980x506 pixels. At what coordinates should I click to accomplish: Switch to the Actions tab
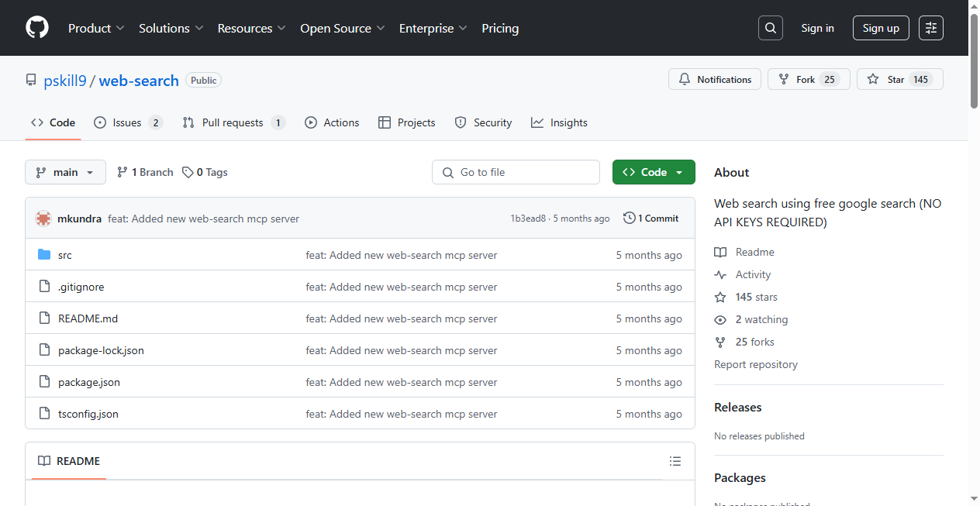[332, 122]
